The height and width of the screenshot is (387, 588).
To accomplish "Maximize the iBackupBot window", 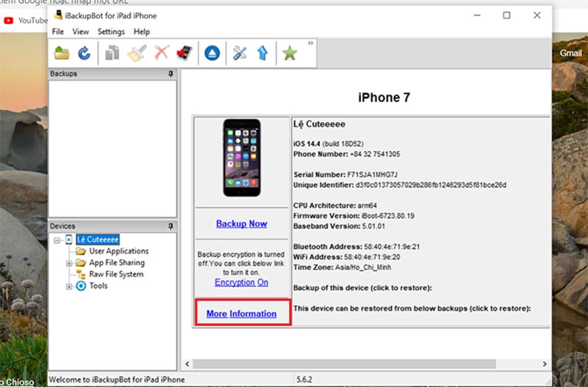I will [x=506, y=15].
